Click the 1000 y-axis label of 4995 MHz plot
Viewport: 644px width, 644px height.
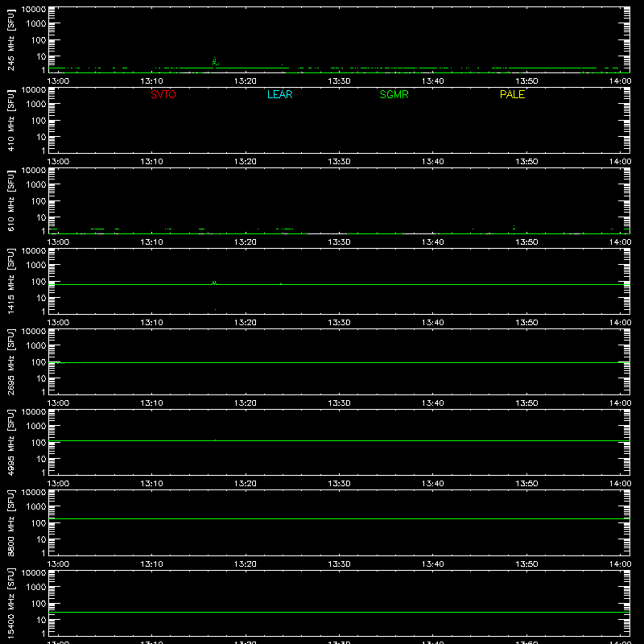[36, 426]
